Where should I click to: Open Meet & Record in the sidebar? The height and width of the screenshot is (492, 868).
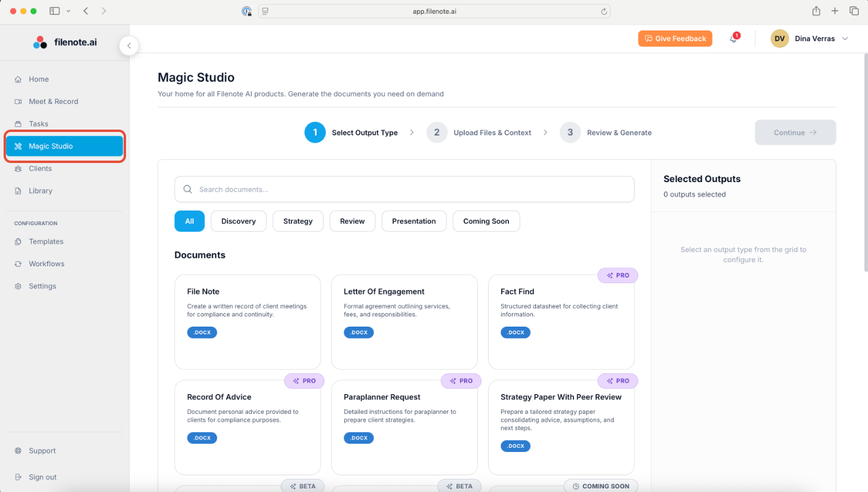[x=65, y=102]
